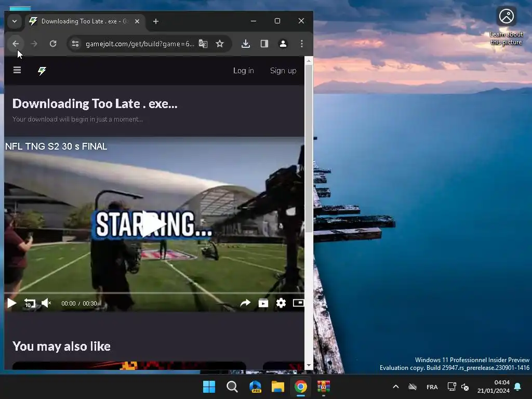
Task: Translate this page icon in address bar
Action: 203,44
